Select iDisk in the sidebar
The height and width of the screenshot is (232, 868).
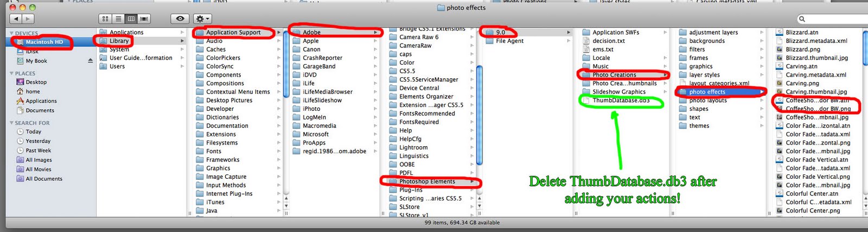[32, 51]
